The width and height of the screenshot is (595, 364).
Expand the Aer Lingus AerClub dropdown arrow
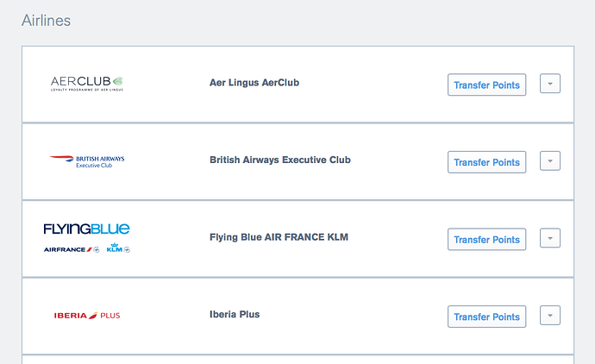pos(550,83)
